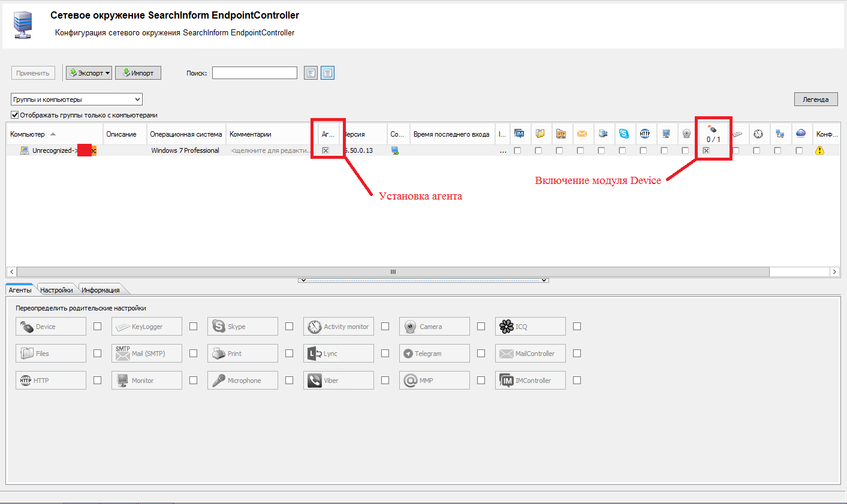Tick the override checkbox next to Skype
847x504 pixels.
click(290, 327)
